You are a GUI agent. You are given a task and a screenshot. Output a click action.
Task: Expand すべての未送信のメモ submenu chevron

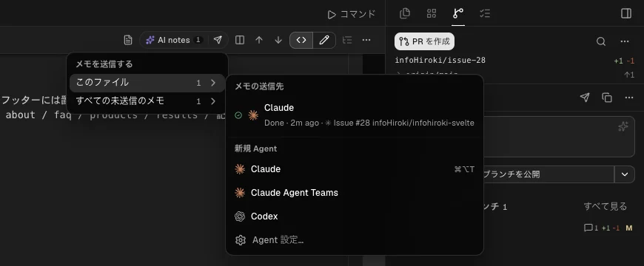(212, 100)
